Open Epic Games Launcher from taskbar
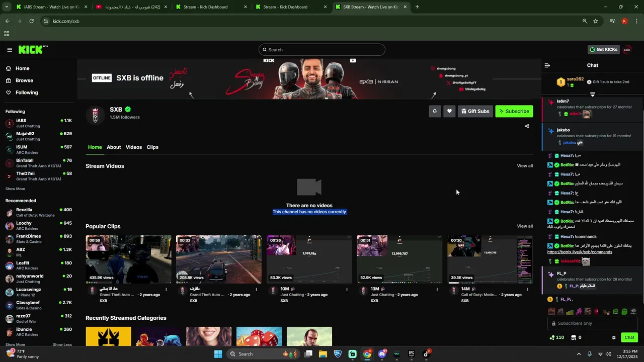 coord(411,354)
